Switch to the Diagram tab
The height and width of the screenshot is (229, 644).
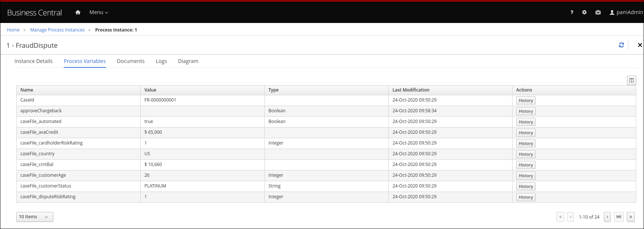pos(188,61)
